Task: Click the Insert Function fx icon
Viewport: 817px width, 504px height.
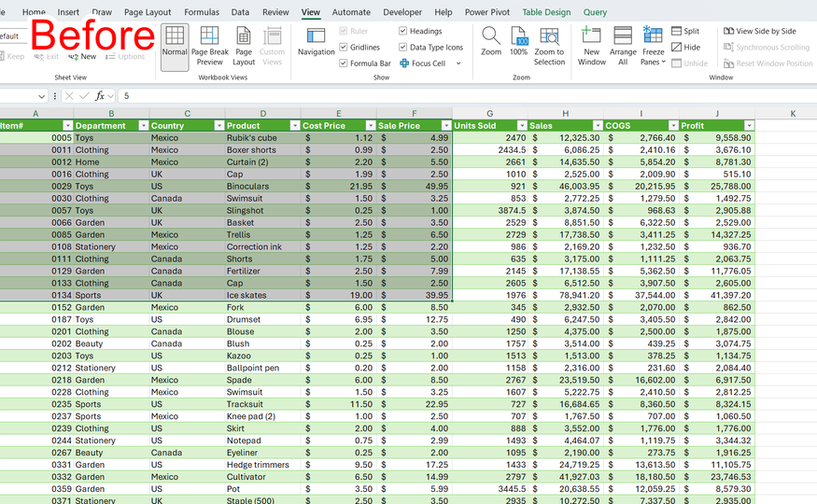Action: click(100, 96)
